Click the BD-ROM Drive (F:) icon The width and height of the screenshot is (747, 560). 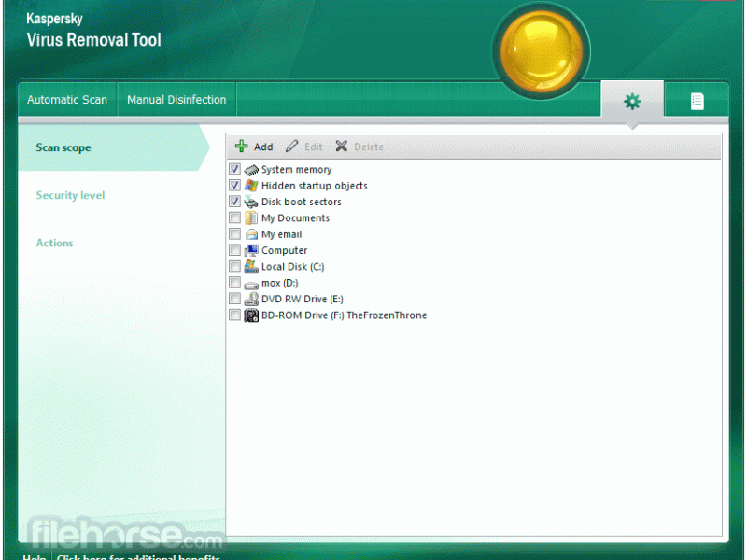(x=251, y=315)
